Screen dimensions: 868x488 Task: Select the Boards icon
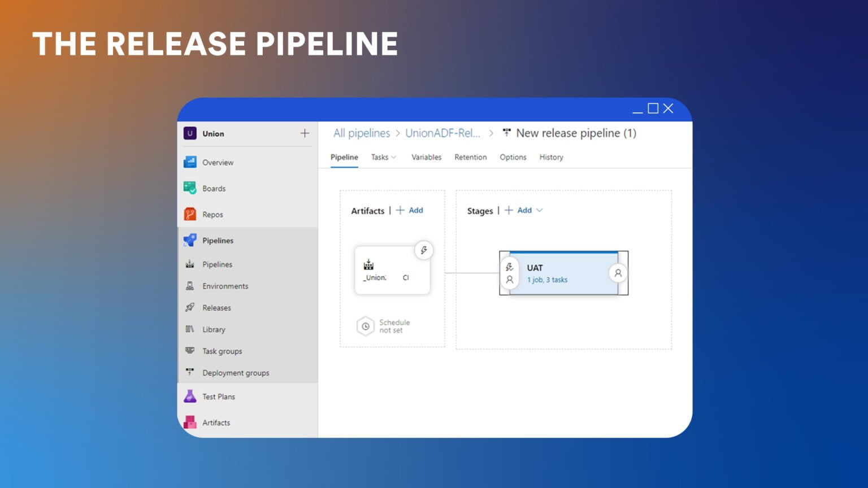pos(189,188)
